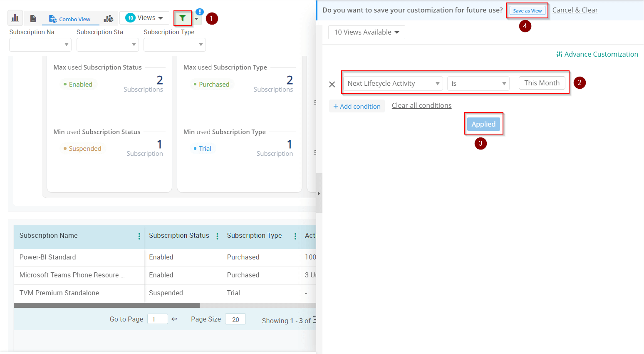Screen dimensions: 644x354
Task: Remove the Next Lifecycle Activity condition with X
Action: 332,85
